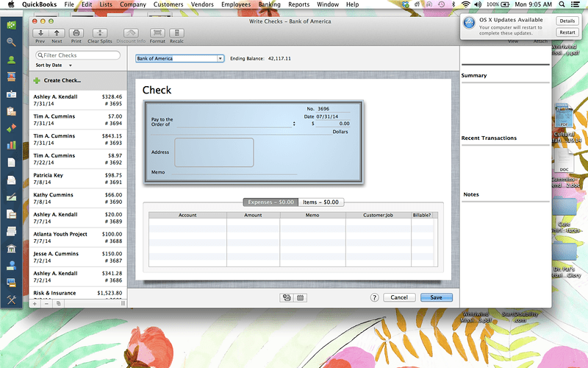The image size is (588, 368).
Task: Click the green and orange arrows sidebar icon
Action: 11,128
